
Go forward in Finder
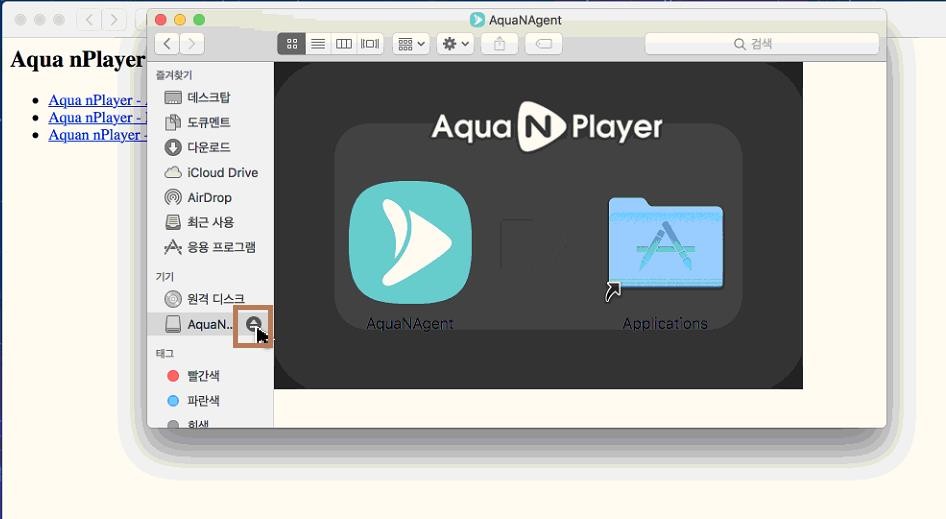192,44
